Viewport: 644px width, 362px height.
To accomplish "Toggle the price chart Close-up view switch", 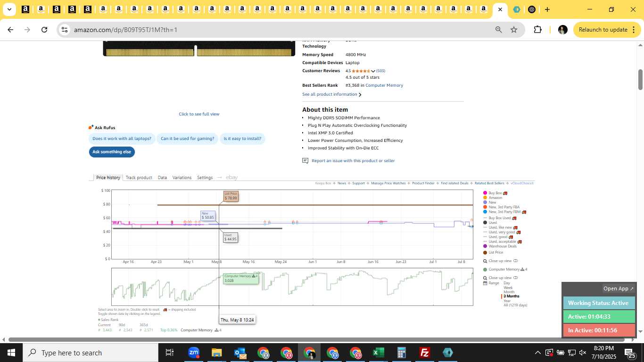I will 516,261.
